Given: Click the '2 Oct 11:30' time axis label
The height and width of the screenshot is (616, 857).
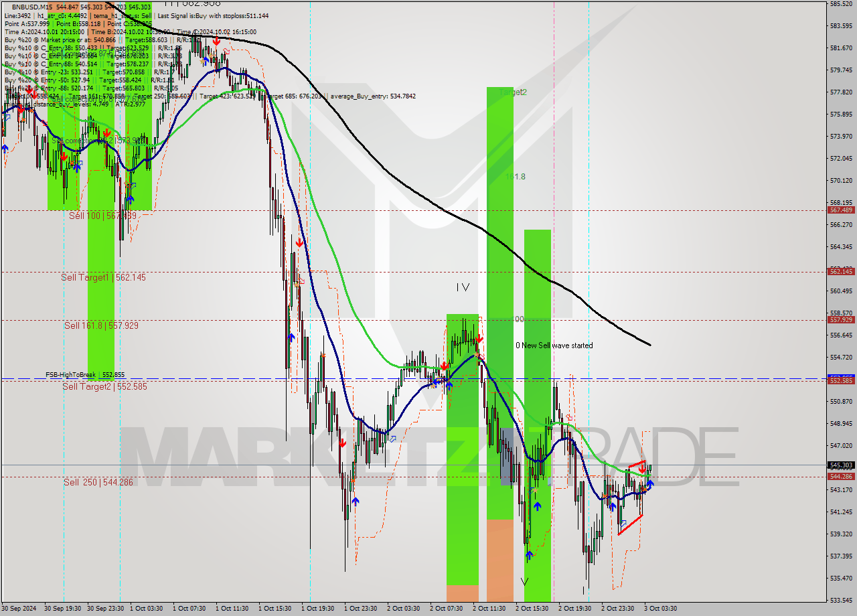Looking at the screenshot, I should pyautogui.click(x=489, y=609).
